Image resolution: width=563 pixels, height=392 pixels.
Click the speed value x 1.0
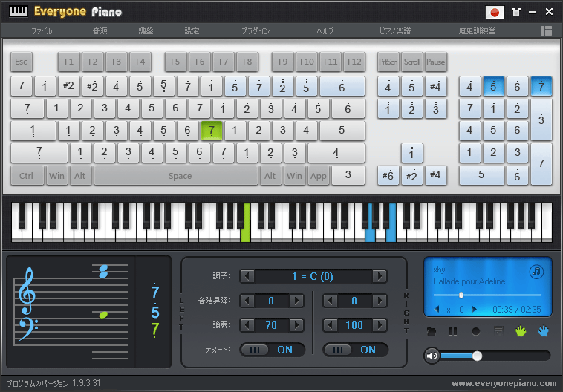point(455,309)
